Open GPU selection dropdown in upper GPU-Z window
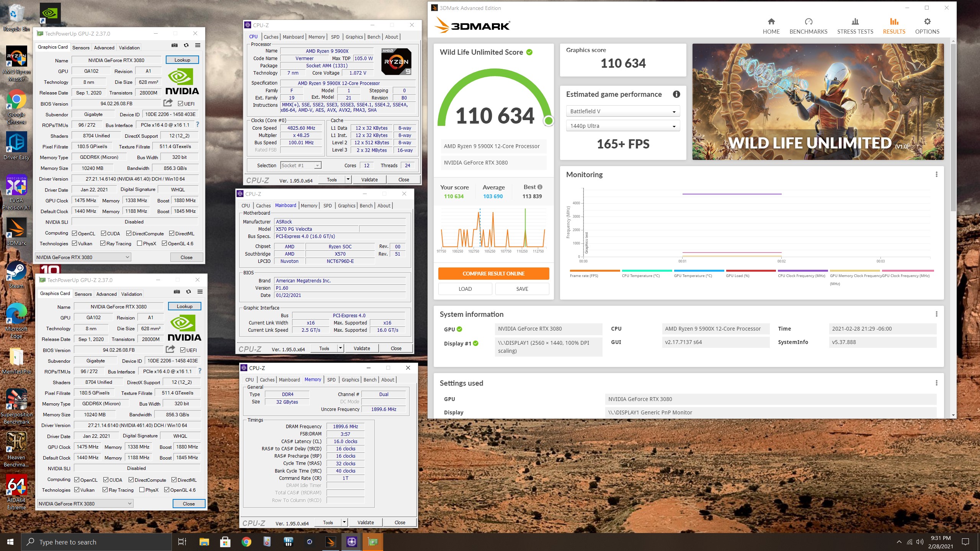This screenshot has width=980, height=551. pyautogui.click(x=83, y=257)
